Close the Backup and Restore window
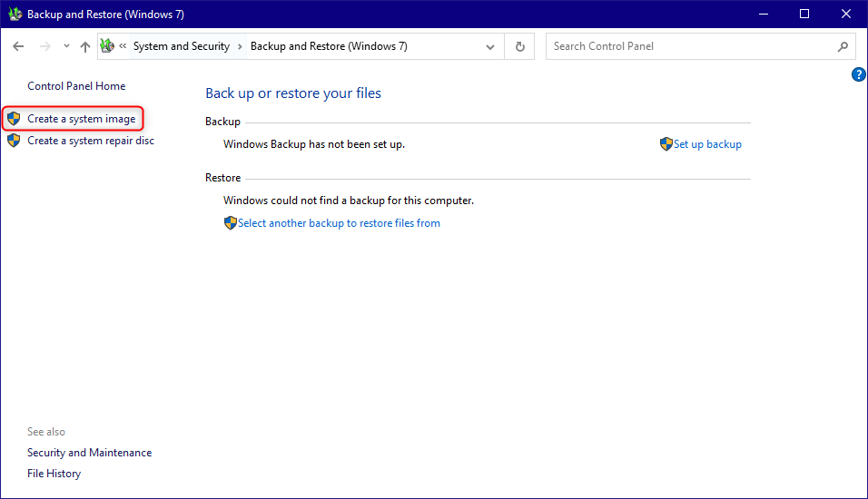Screen dimensions: 868x499 pyautogui.click(x=846, y=14)
